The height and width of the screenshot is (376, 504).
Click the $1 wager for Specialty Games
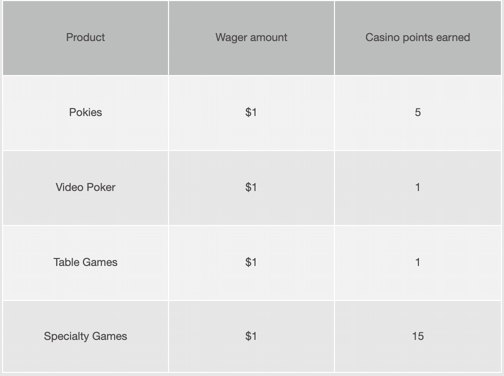click(x=251, y=336)
